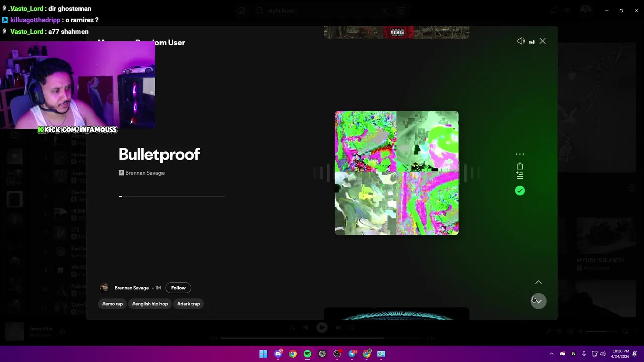This screenshot has width=644, height=362.
Task: Open Discord from the taskbar
Action: click(278, 354)
